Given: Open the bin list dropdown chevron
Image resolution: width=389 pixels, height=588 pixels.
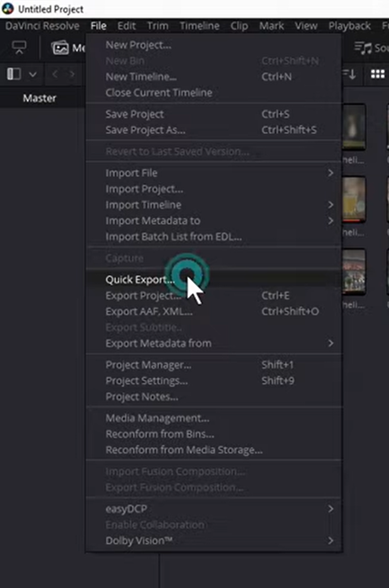Looking at the screenshot, I should pyautogui.click(x=33, y=75).
